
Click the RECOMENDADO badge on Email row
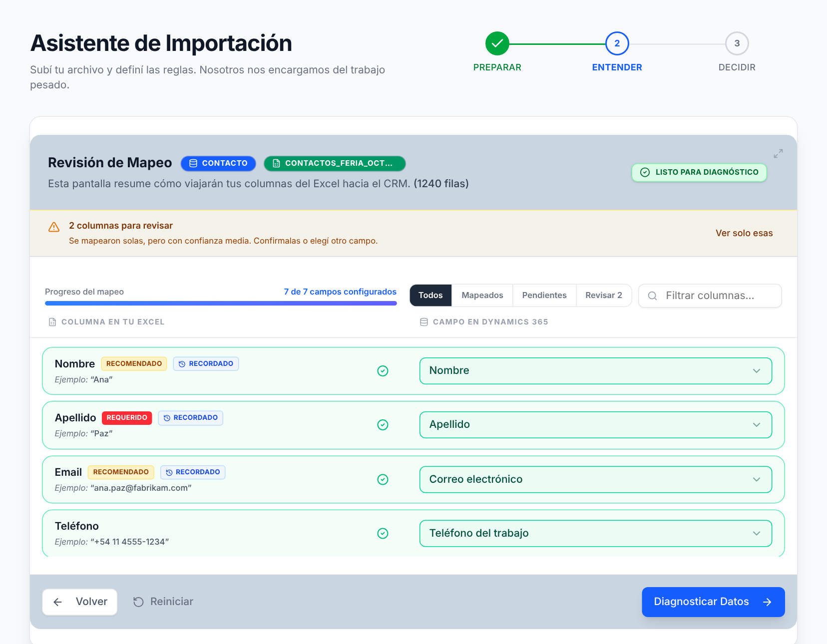coord(121,472)
